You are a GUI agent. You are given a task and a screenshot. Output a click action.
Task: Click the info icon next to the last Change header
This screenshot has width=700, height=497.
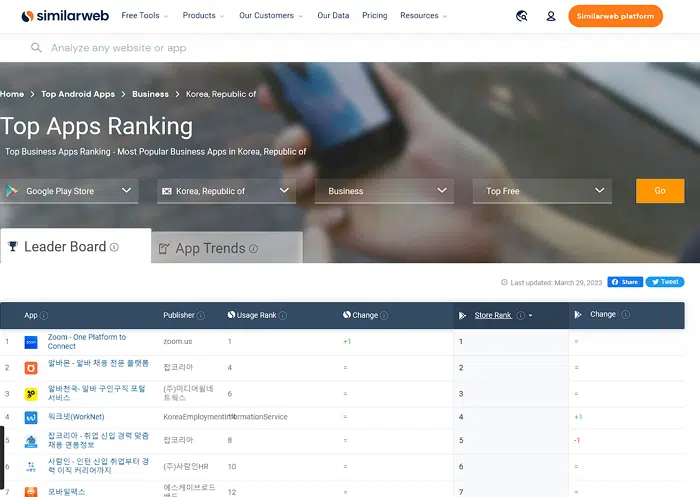coord(626,314)
